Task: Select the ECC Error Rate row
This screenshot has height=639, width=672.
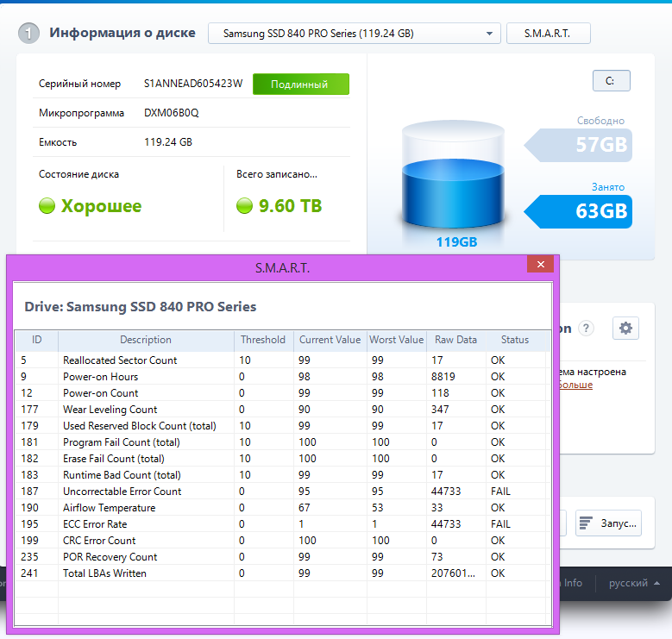Action: coord(95,524)
